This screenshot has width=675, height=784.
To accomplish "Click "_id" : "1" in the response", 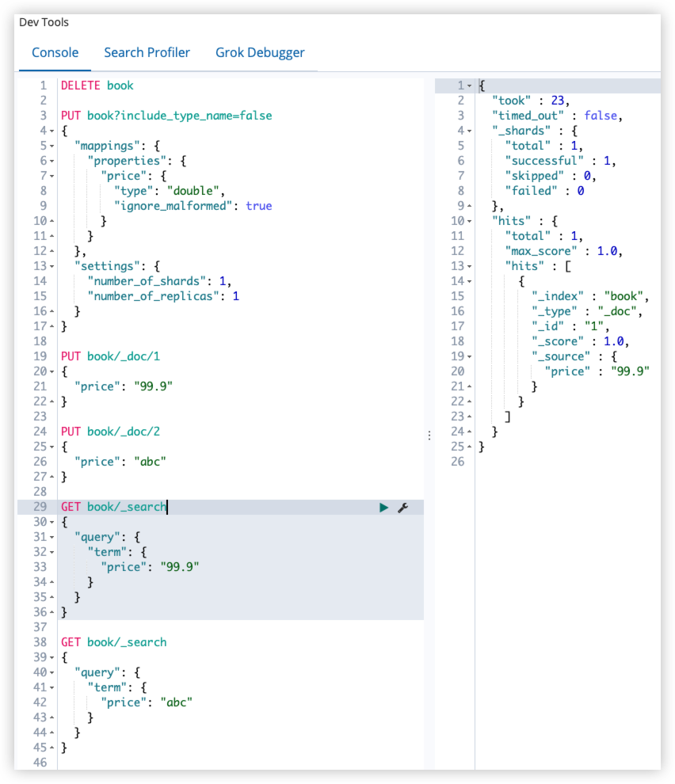I will pyautogui.click(x=570, y=326).
